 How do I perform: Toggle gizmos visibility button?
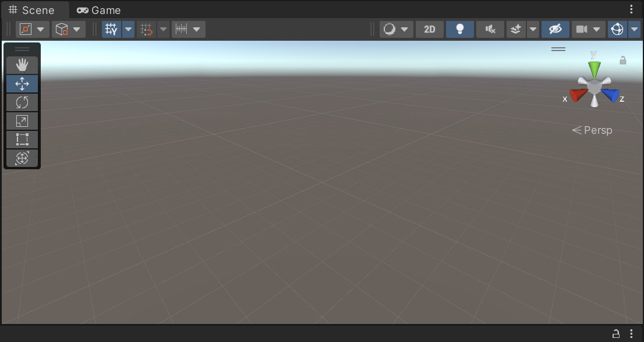click(617, 29)
